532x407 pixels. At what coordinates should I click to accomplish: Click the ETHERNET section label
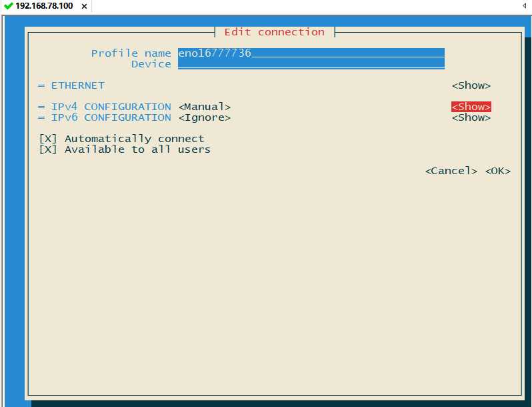[78, 85]
